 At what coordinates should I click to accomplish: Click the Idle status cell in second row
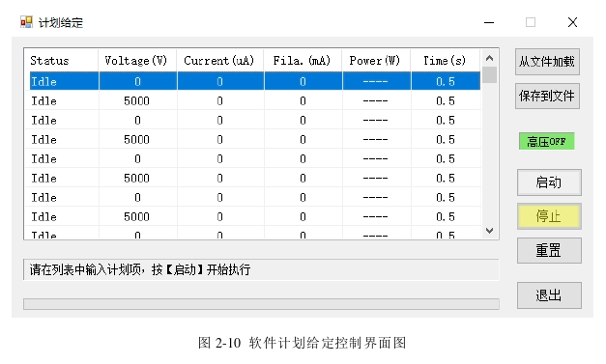tap(64, 100)
